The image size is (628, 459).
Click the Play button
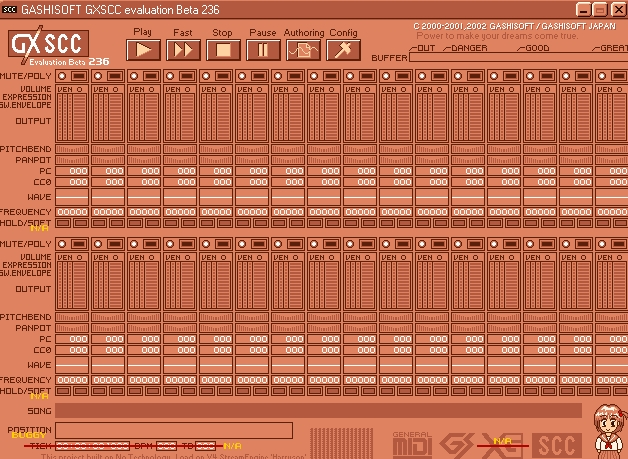146,50
